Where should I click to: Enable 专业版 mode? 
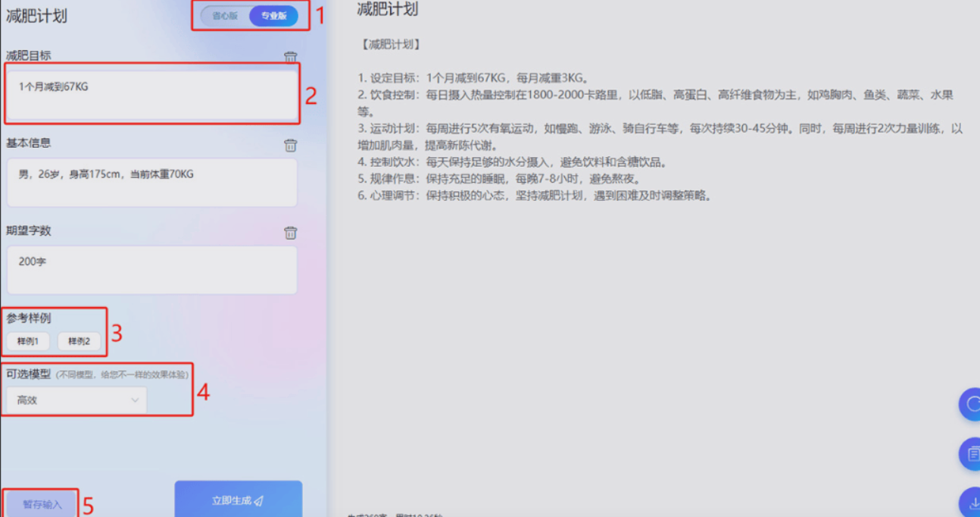tap(273, 14)
